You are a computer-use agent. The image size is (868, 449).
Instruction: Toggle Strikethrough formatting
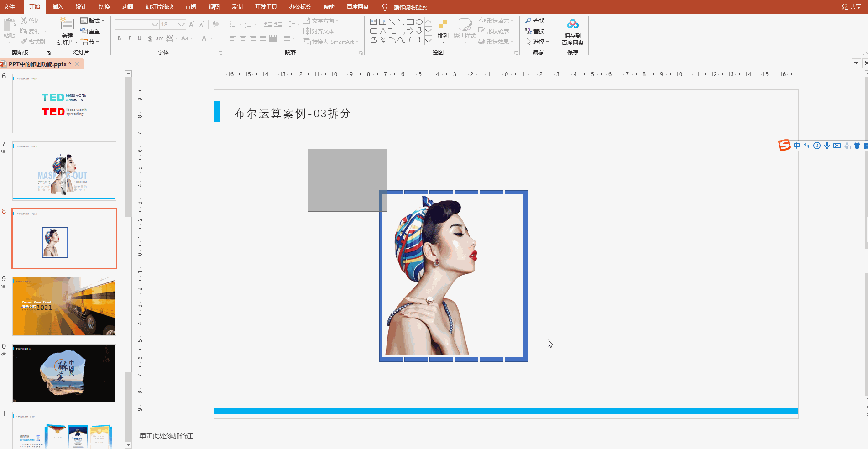point(160,38)
